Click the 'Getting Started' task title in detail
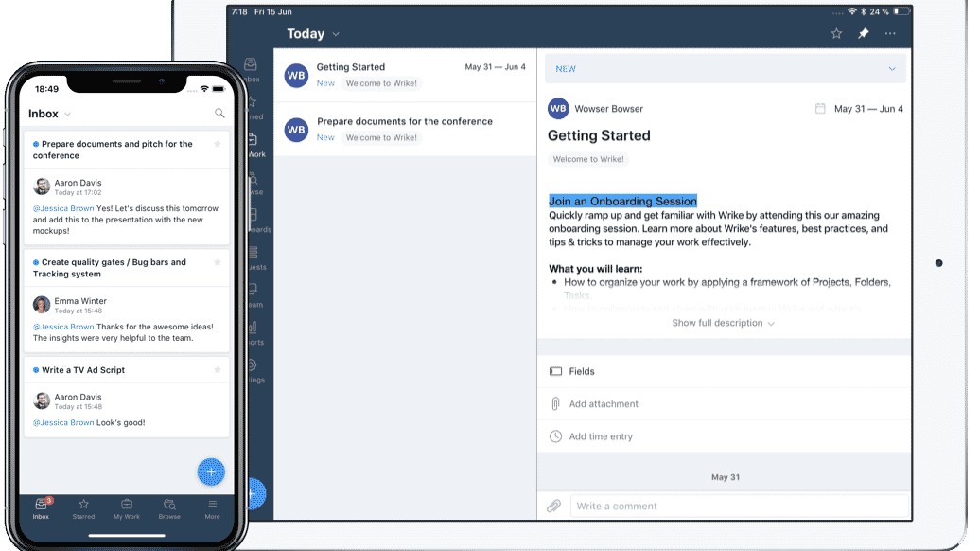 click(x=599, y=135)
